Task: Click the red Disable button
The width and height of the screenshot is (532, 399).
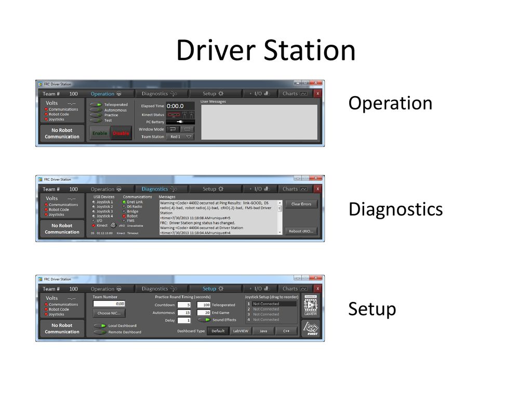Action: coord(121,134)
